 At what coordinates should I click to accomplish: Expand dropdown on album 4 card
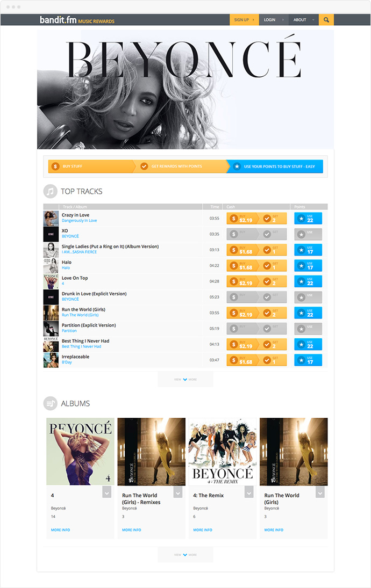tap(106, 492)
